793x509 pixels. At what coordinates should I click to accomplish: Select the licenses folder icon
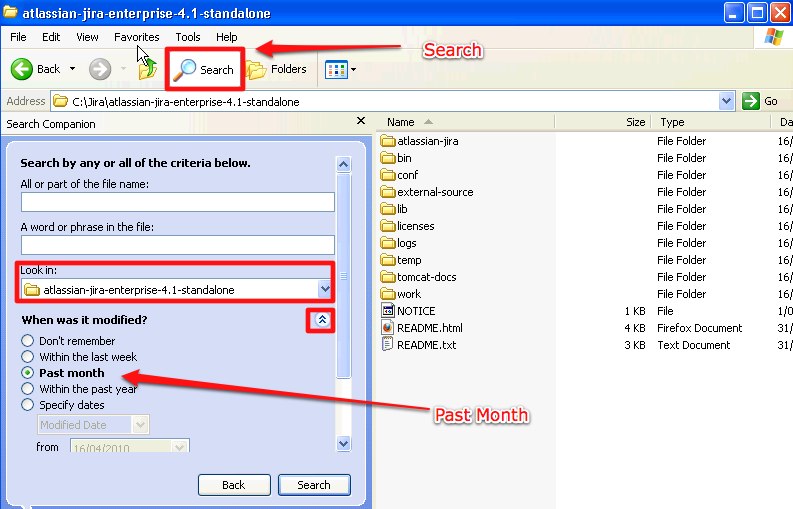pyautogui.click(x=388, y=226)
